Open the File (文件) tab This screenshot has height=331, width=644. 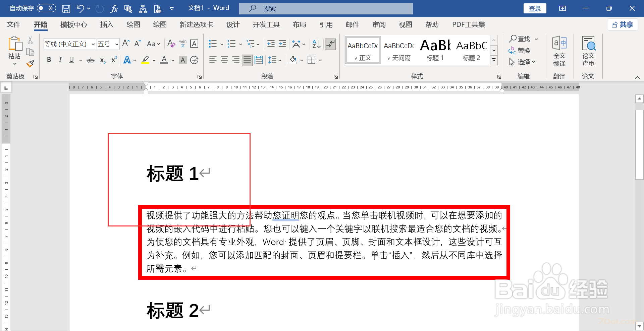(13, 24)
